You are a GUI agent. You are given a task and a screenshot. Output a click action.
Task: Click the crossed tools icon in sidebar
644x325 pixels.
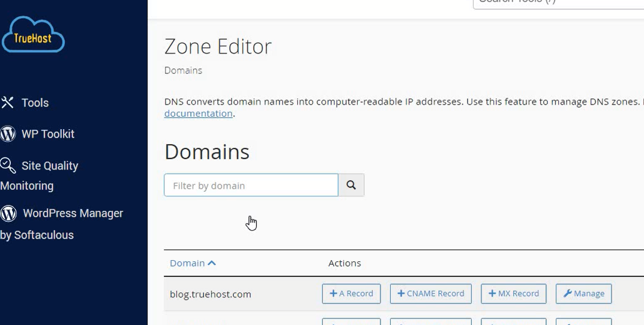click(7, 102)
